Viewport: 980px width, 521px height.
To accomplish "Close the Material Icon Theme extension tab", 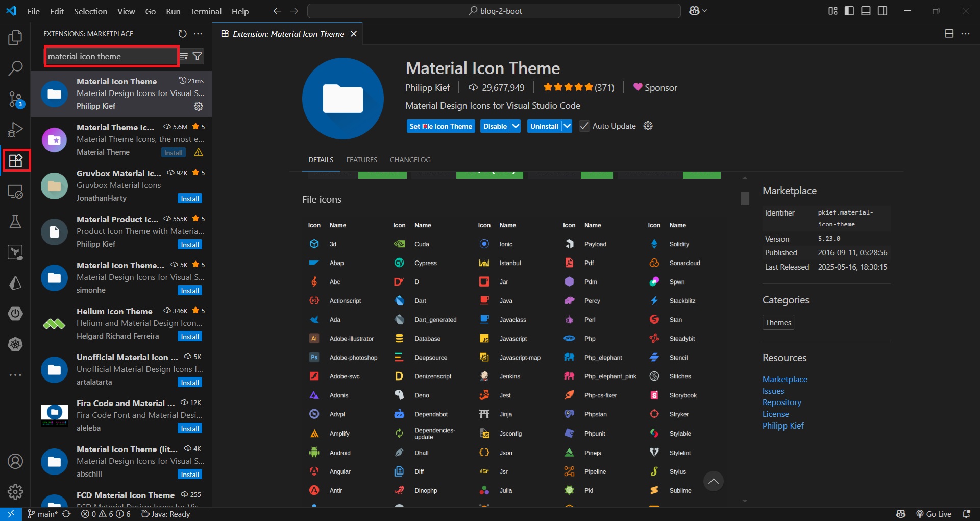I will 354,34.
